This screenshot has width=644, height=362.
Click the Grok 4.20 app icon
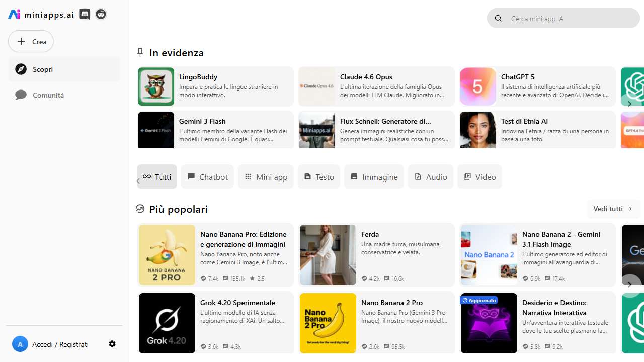[167, 323]
